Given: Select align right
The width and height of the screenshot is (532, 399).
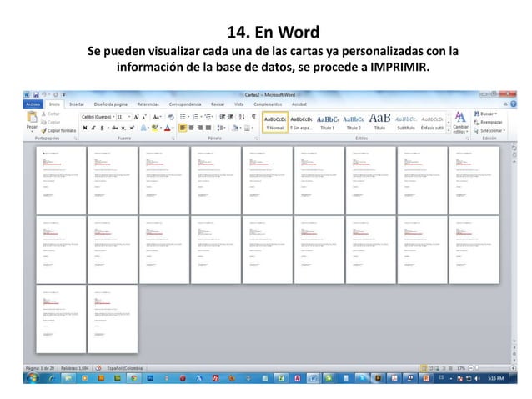Looking at the screenshot, I should click(200, 128).
